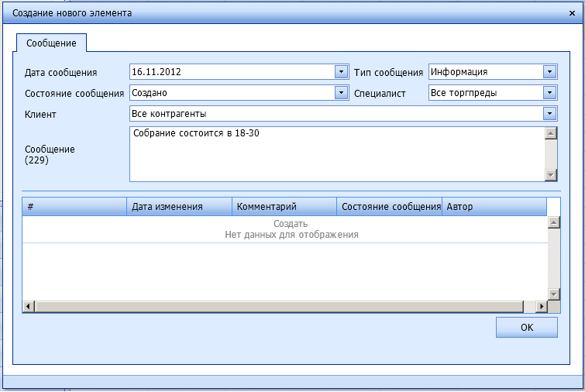Open the Состояние сообщения dropdown arrow
Image resolution: width=585 pixels, height=392 pixels.
point(341,93)
